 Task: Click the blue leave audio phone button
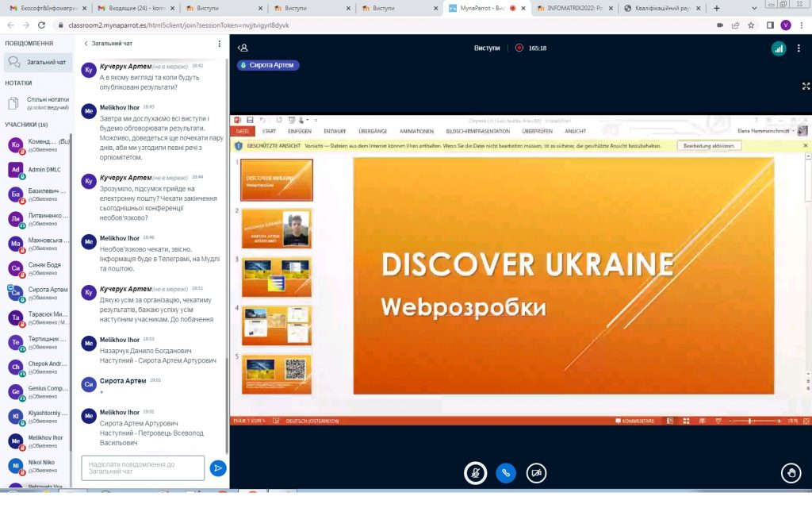(x=506, y=473)
